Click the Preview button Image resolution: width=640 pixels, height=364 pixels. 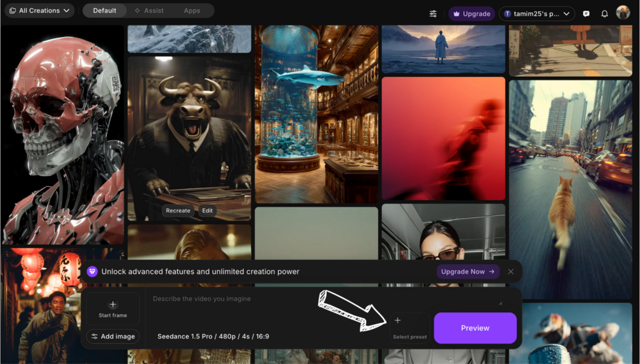coord(475,328)
